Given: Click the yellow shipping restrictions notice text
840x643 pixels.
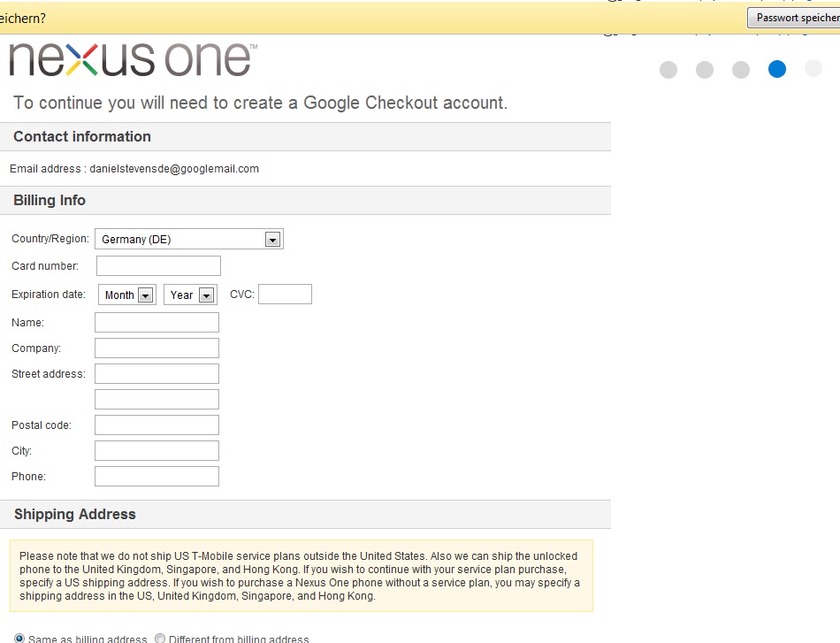Looking at the screenshot, I should pos(301,576).
